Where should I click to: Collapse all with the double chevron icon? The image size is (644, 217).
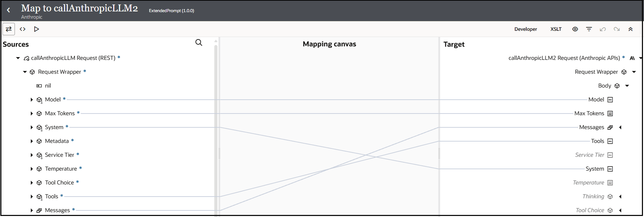pos(630,29)
